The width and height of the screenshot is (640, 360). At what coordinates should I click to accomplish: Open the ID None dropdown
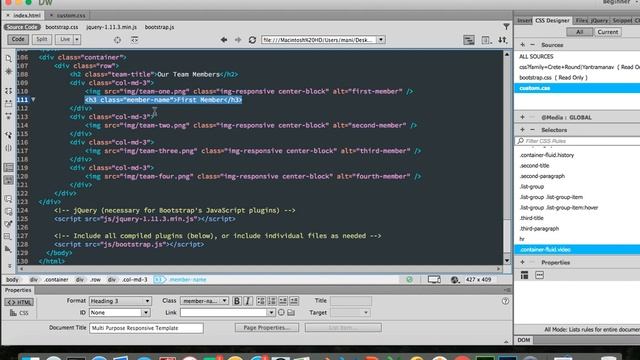[146, 313]
